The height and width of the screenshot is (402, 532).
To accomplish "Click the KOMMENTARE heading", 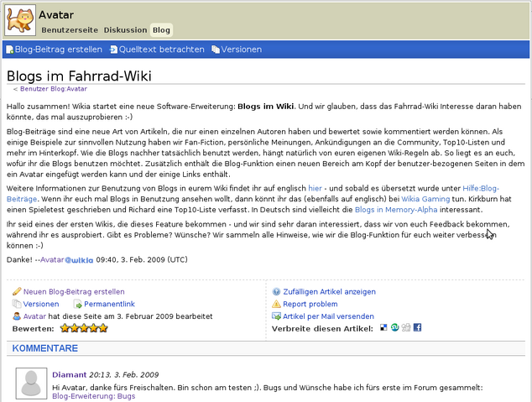I will [45, 348].
